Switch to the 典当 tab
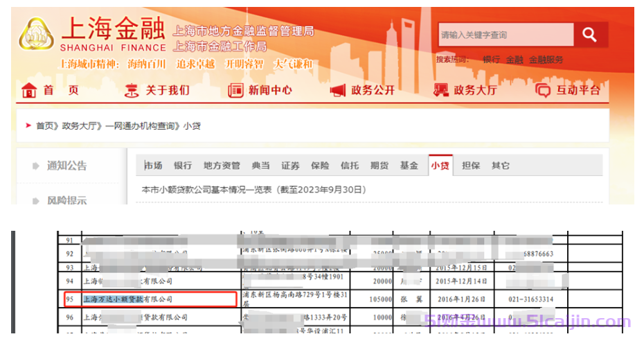644x341 pixels. tap(261, 166)
